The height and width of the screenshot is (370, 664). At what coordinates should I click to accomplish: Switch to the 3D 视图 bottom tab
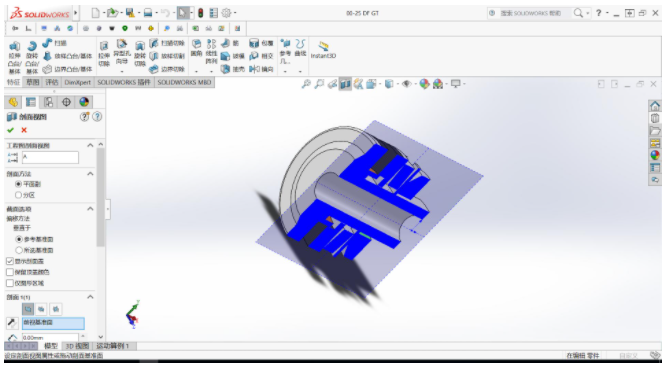(x=77, y=346)
